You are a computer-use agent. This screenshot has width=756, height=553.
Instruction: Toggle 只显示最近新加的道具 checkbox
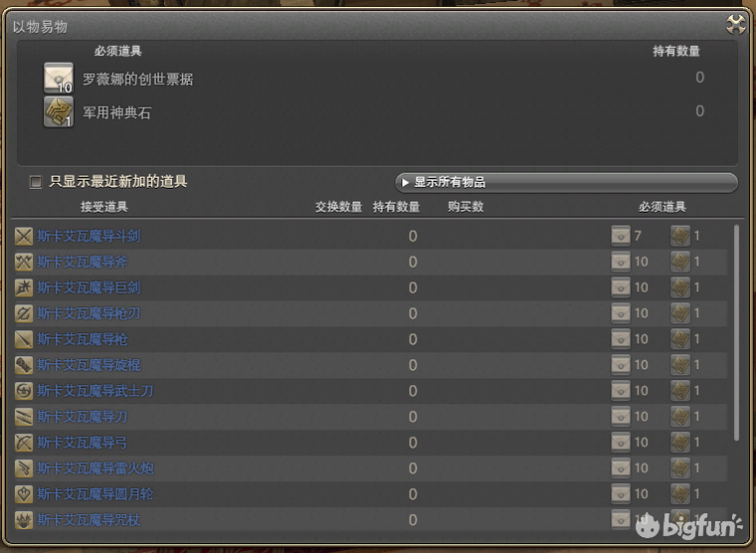[x=36, y=182]
